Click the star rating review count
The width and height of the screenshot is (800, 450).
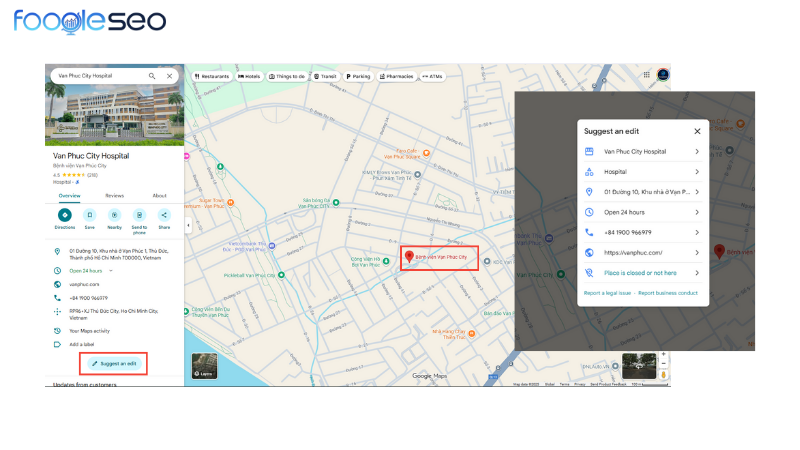(92, 175)
